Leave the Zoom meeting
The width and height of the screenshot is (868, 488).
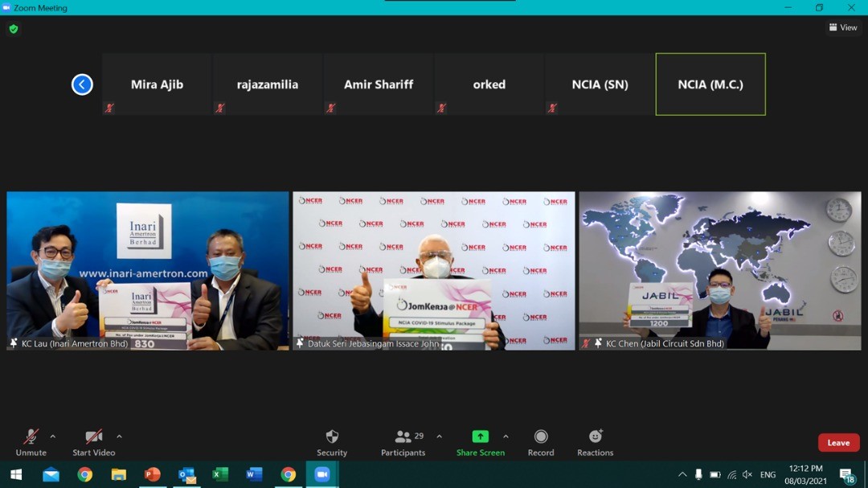[x=838, y=443]
